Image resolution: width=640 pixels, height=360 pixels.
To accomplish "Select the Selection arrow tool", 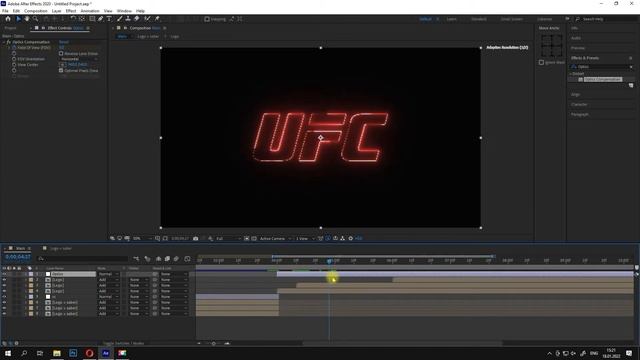I will [18, 19].
